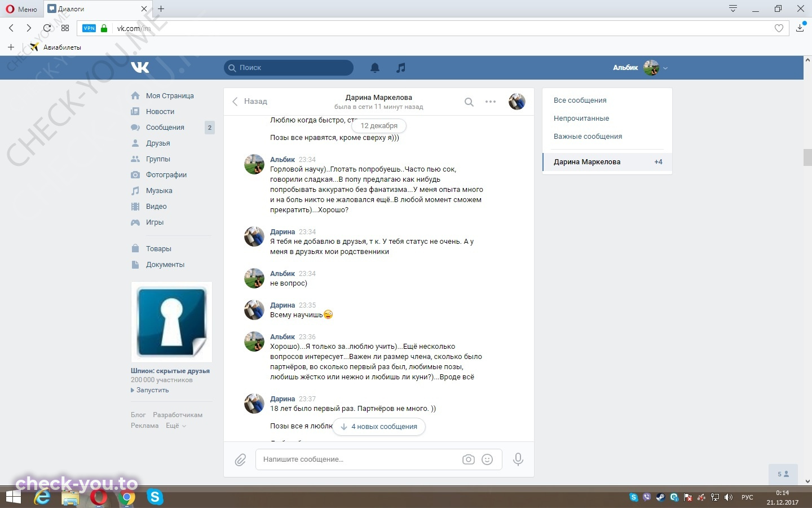Attach a photo with camera icon
Image resolution: width=812 pixels, height=508 pixels.
[x=469, y=459]
